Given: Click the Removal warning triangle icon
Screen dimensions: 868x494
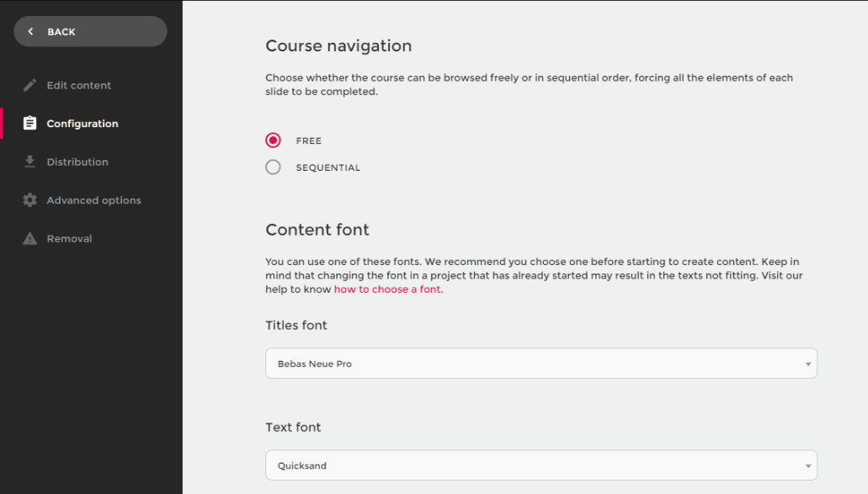Looking at the screenshot, I should 30,239.
